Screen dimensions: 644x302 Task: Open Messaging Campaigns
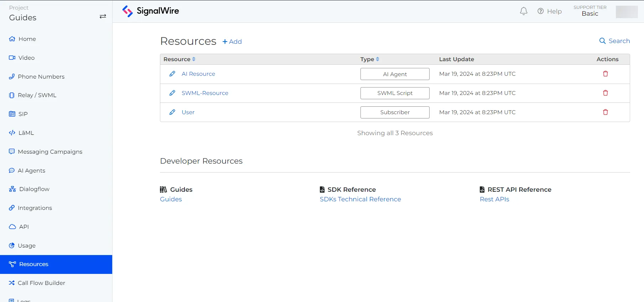coord(56,152)
